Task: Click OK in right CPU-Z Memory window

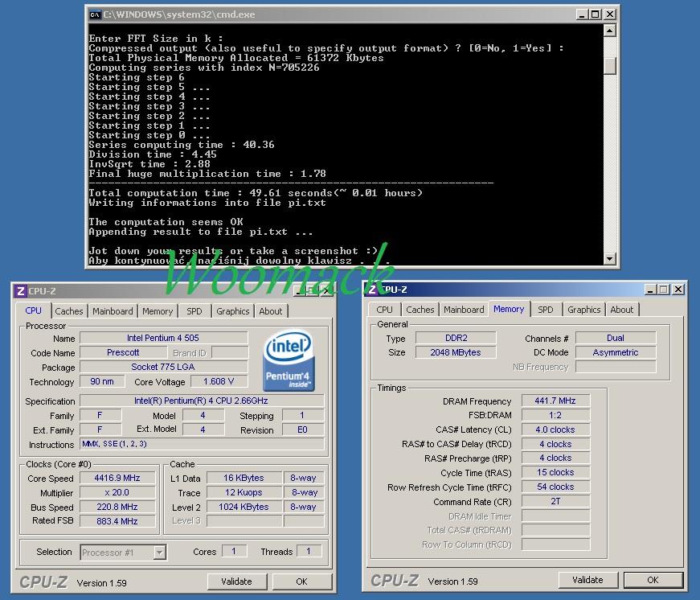Action: click(653, 580)
